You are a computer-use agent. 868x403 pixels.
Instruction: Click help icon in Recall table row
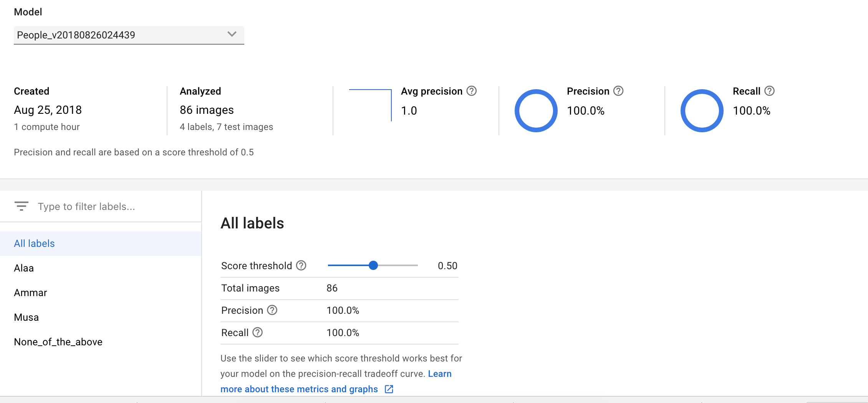(x=257, y=332)
